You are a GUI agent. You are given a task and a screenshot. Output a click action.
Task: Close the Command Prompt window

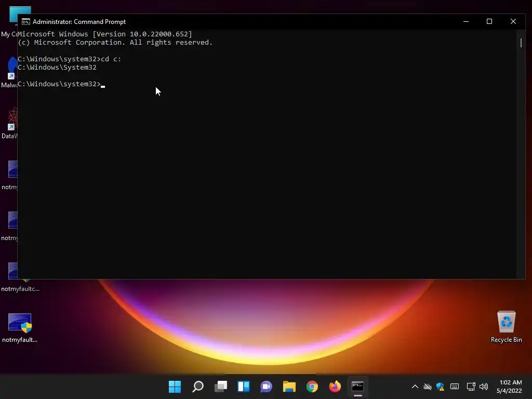tap(513, 21)
